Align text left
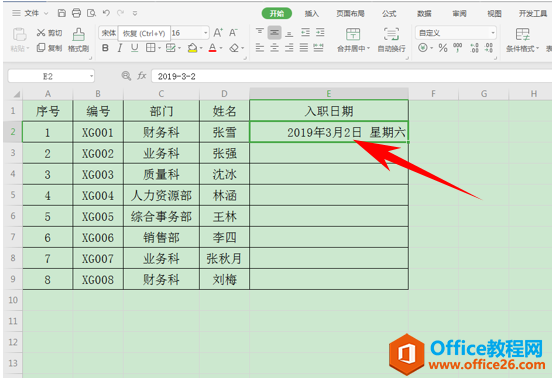This screenshot has width=552, height=382. coord(260,48)
